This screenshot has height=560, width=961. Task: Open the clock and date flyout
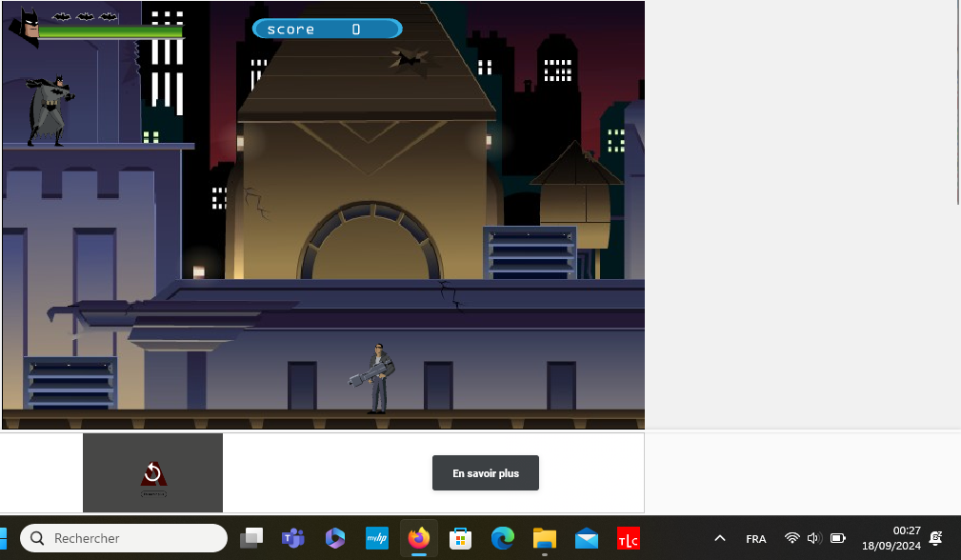tap(891, 538)
